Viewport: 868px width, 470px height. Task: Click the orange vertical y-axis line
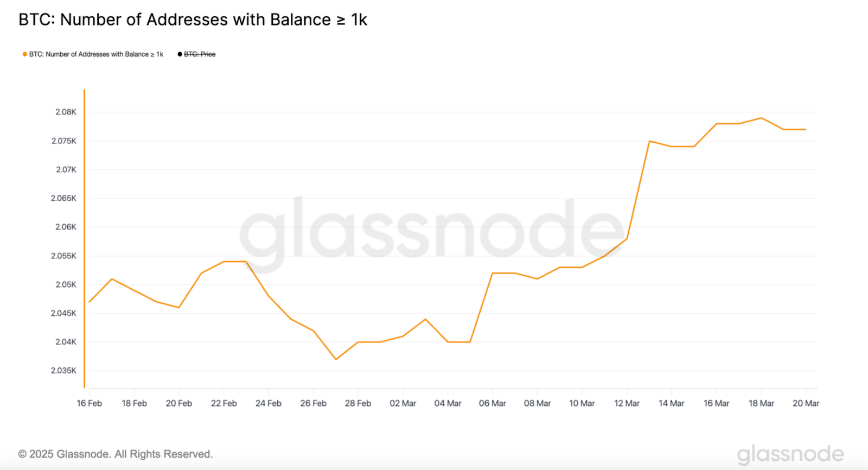point(84,239)
